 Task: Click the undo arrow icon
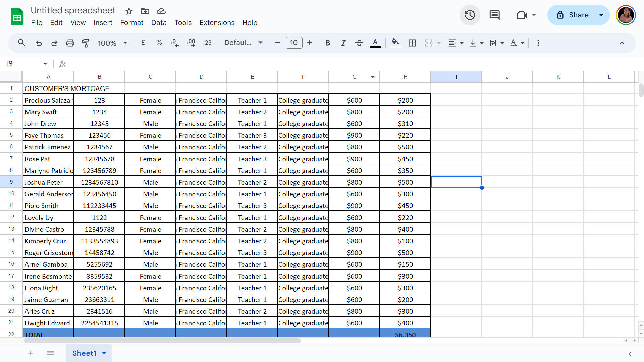pyautogui.click(x=39, y=43)
